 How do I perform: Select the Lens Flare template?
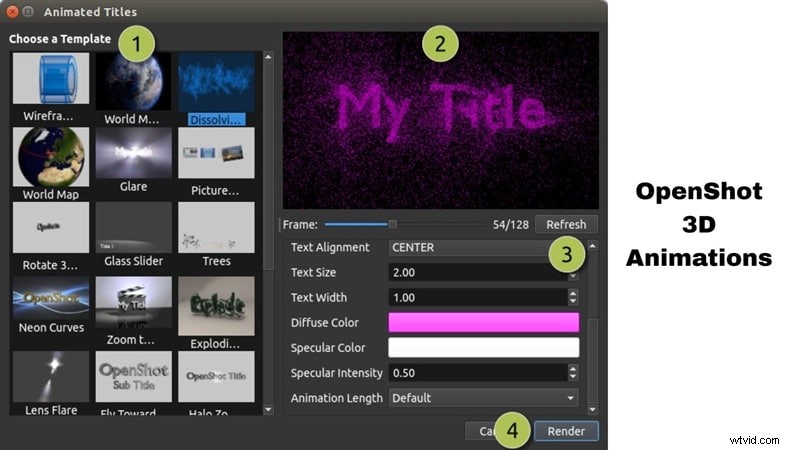[x=50, y=377]
